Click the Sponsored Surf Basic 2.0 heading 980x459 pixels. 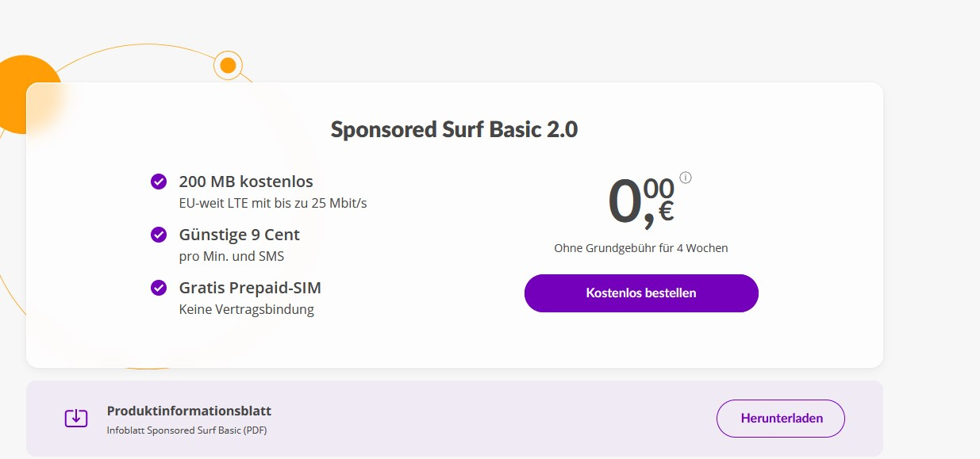click(x=454, y=129)
